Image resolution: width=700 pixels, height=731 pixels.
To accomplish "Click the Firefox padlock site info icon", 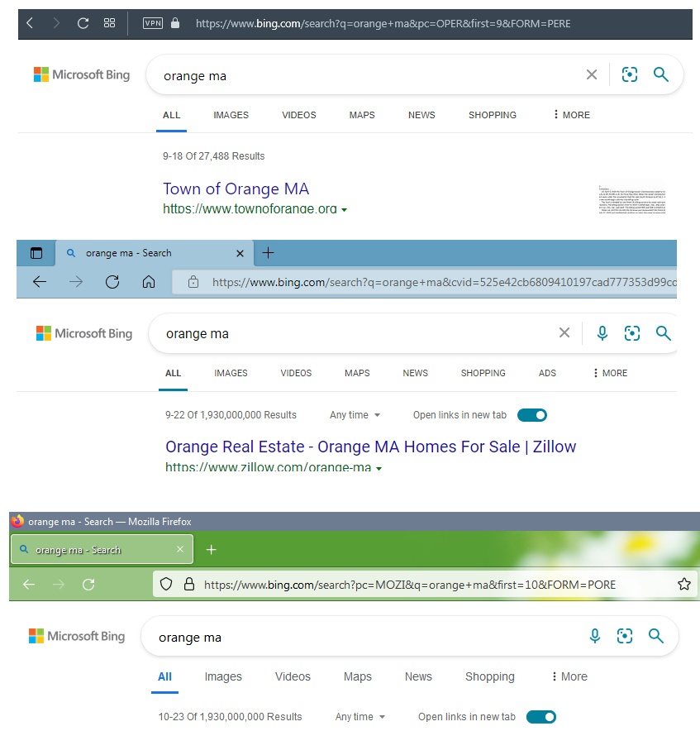I will pos(188,584).
